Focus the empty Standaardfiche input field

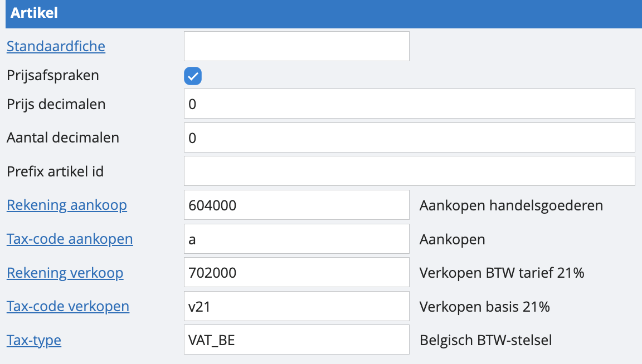296,46
